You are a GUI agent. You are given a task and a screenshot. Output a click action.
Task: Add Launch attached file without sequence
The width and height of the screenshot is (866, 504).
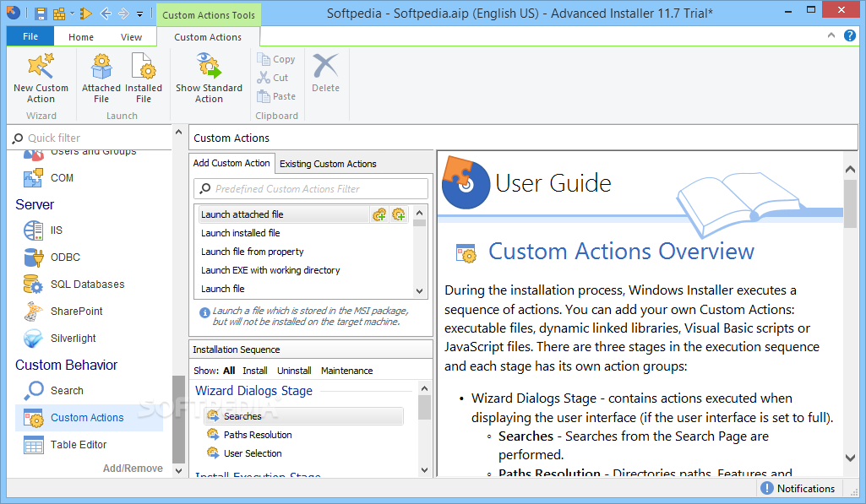(x=398, y=214)
